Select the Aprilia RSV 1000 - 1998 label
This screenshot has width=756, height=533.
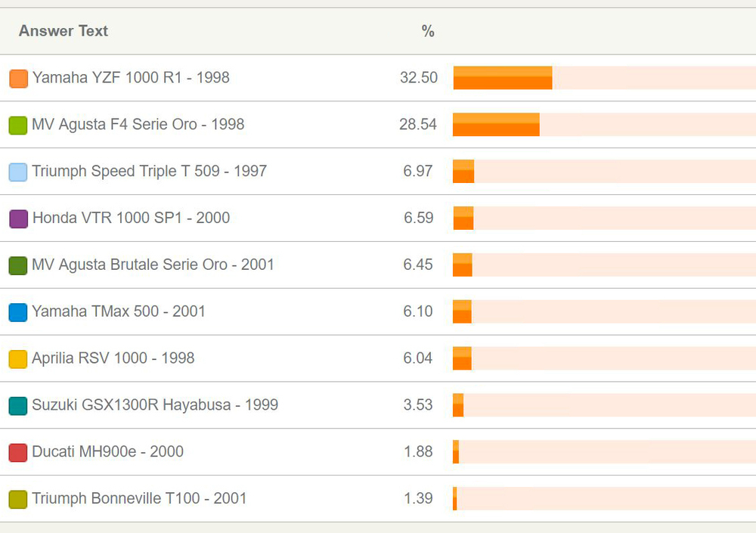(113, 358)
